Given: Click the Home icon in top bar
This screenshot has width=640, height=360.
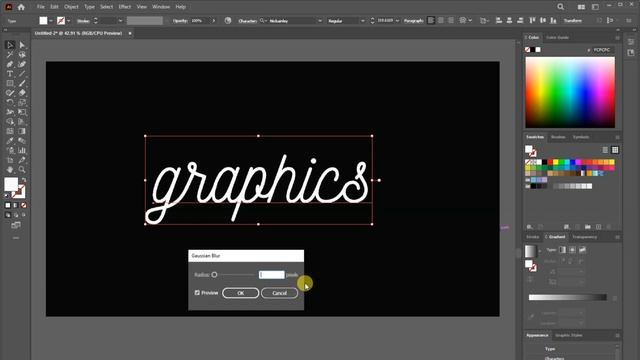Looking at the screenshot, I should [x=21, y=7].
